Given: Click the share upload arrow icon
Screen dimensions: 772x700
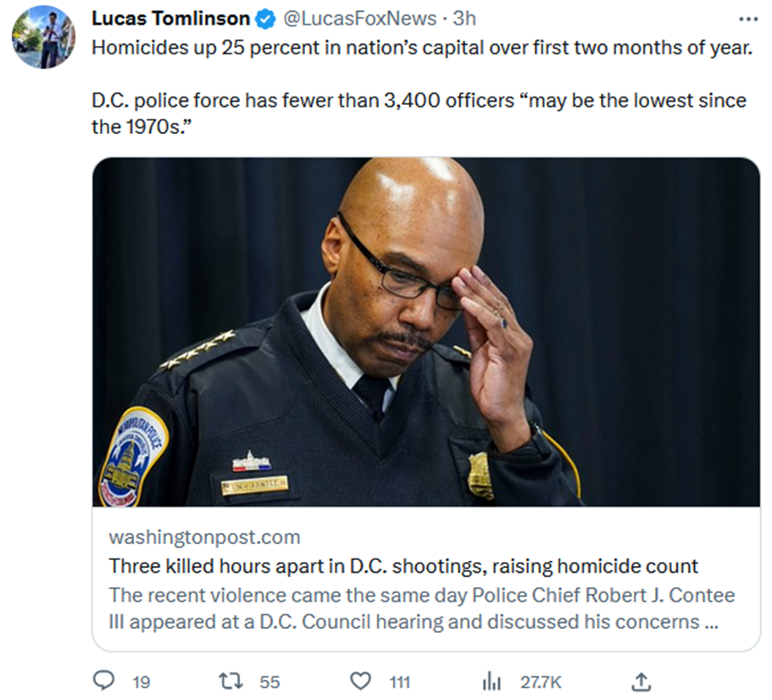Looking at the screenshot, I should (x=641, y=681).
